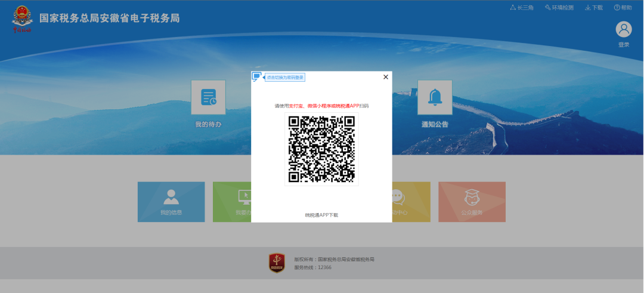The image size is (644, 293).
Task: Click the red 支付宝 scan instruction text
Action: 324,106
